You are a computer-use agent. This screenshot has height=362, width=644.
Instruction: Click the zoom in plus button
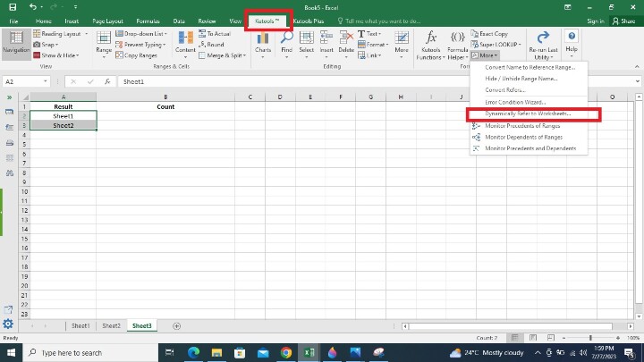coord(618,338)
